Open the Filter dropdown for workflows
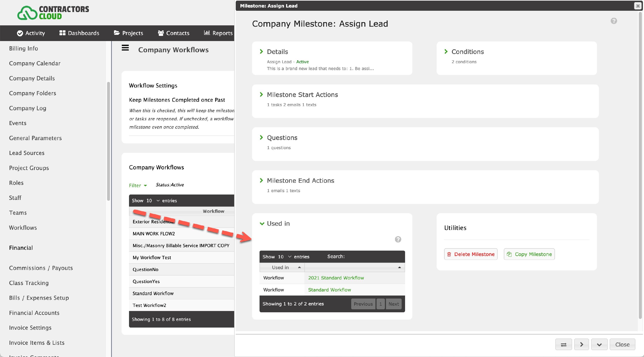Image resolution: width=644 pixels, height=357 pixels. point(138,185)
